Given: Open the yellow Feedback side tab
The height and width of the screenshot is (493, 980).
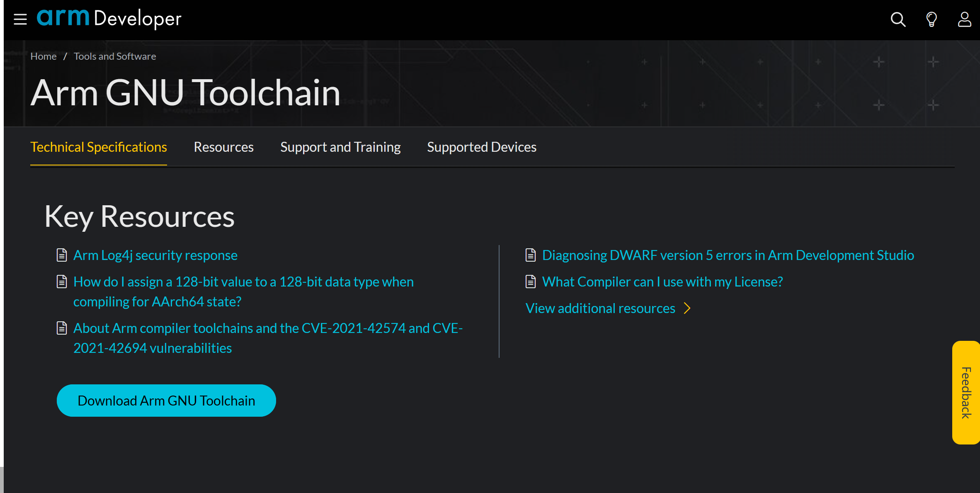Looking at the screenshot, I should 966,392.
